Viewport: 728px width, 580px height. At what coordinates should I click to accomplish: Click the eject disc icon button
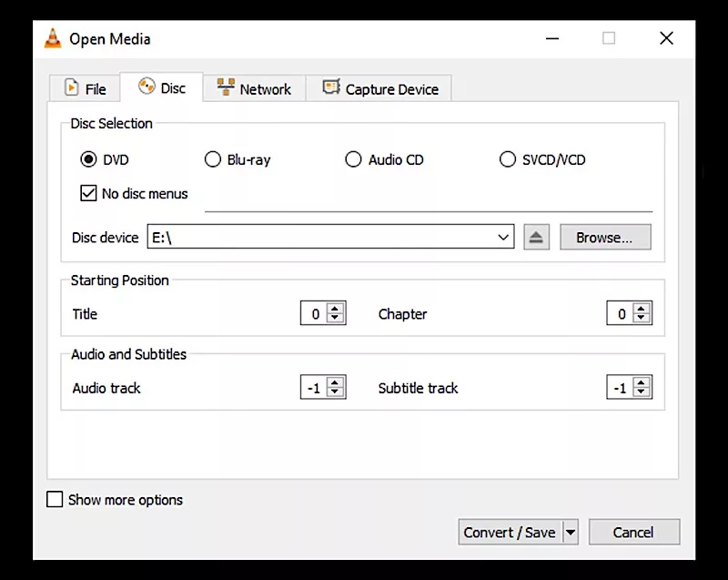tap(536, 238)
